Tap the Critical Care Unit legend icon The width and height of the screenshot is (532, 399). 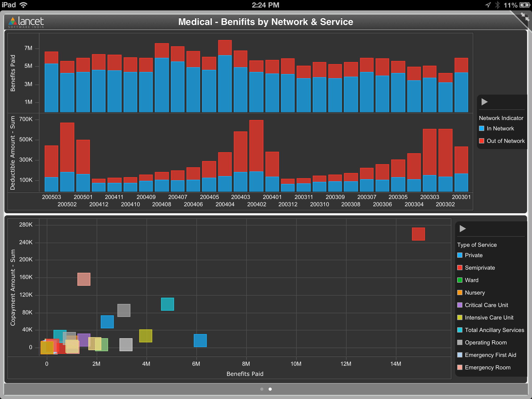[x=460, y=305]
